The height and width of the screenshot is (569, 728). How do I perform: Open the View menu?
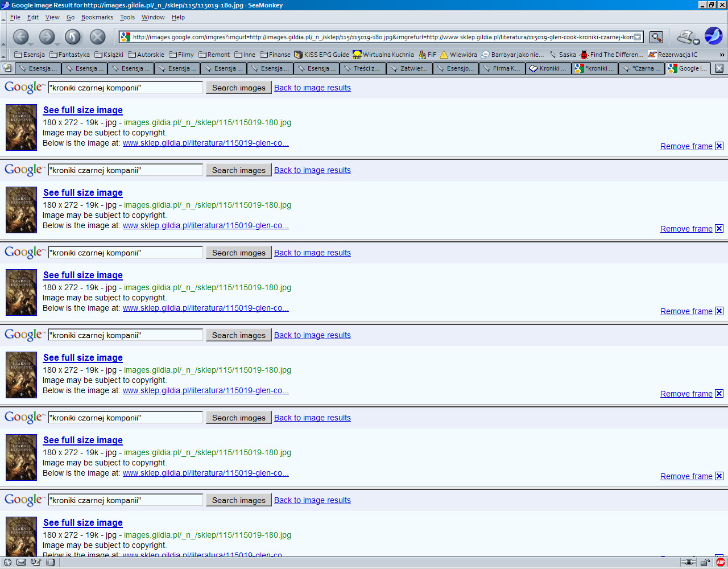[52, 17]
